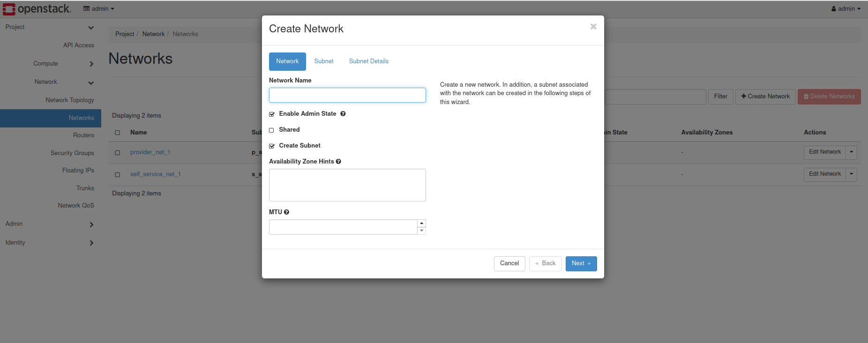Viewport: 868px width, 343px height.
Task: Select all networks with header checkbox
Action: [x=118, y=133]
